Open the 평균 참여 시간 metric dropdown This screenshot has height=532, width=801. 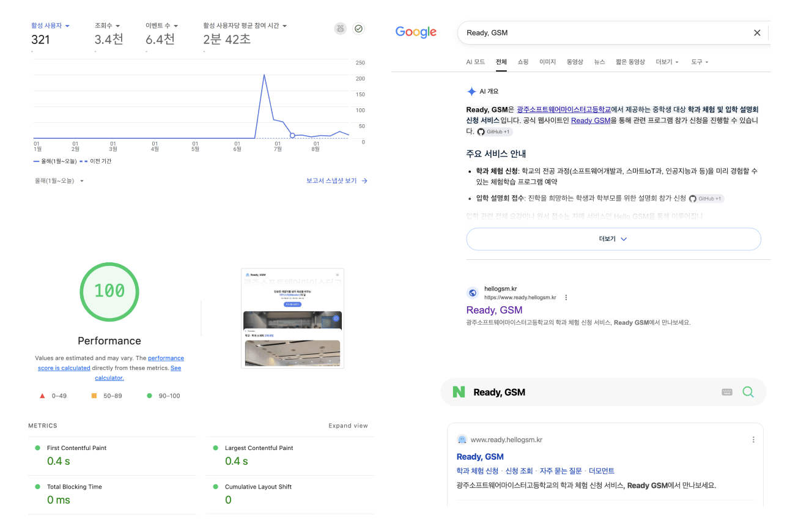click(x=245, y=26)
